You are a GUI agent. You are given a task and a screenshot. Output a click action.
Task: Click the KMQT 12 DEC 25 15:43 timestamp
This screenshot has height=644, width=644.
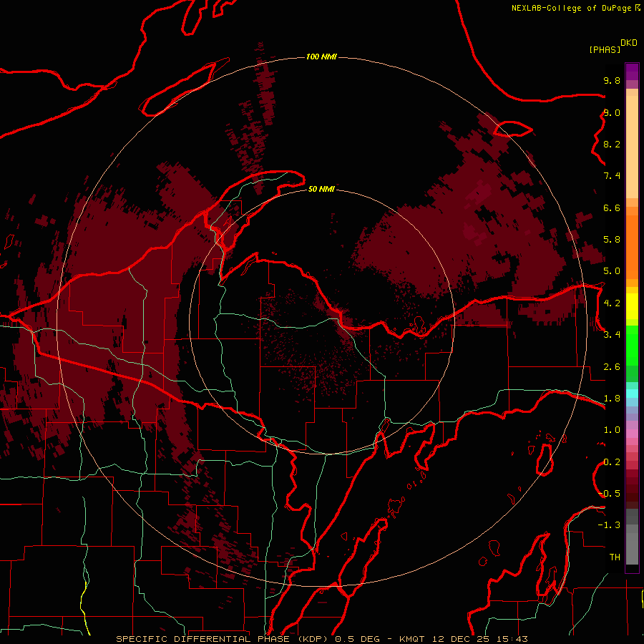[x=463, y=639]
